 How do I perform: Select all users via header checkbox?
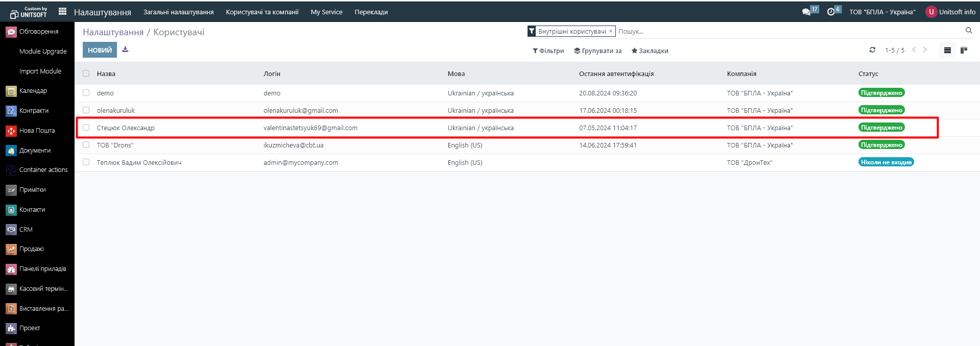(86, 73)
